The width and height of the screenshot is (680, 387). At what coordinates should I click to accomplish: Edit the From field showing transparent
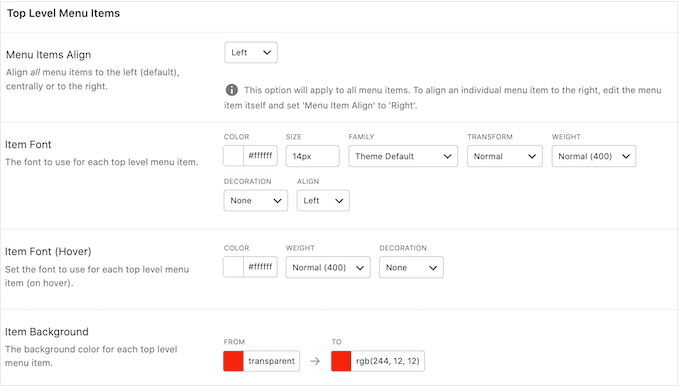[x=271, y=361]
